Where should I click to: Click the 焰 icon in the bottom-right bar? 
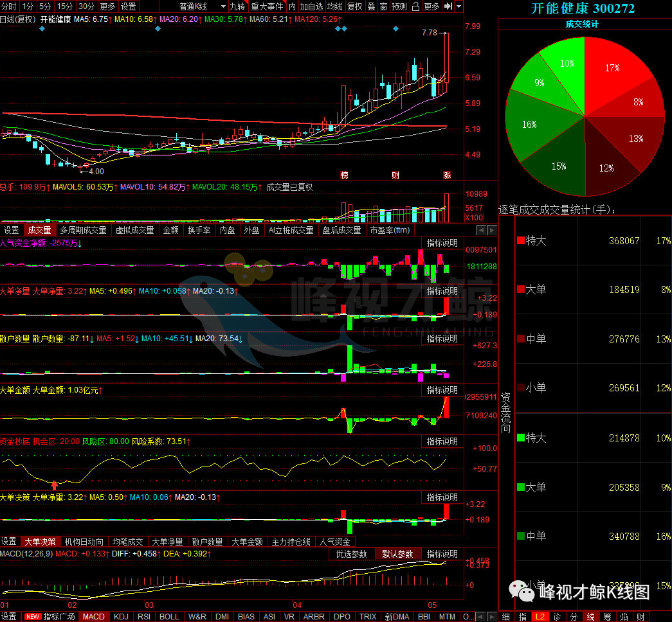pos(624,616)
